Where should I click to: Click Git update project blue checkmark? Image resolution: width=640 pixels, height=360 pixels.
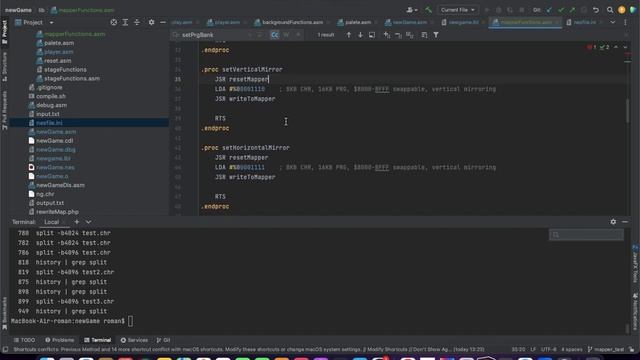[549, 10]
